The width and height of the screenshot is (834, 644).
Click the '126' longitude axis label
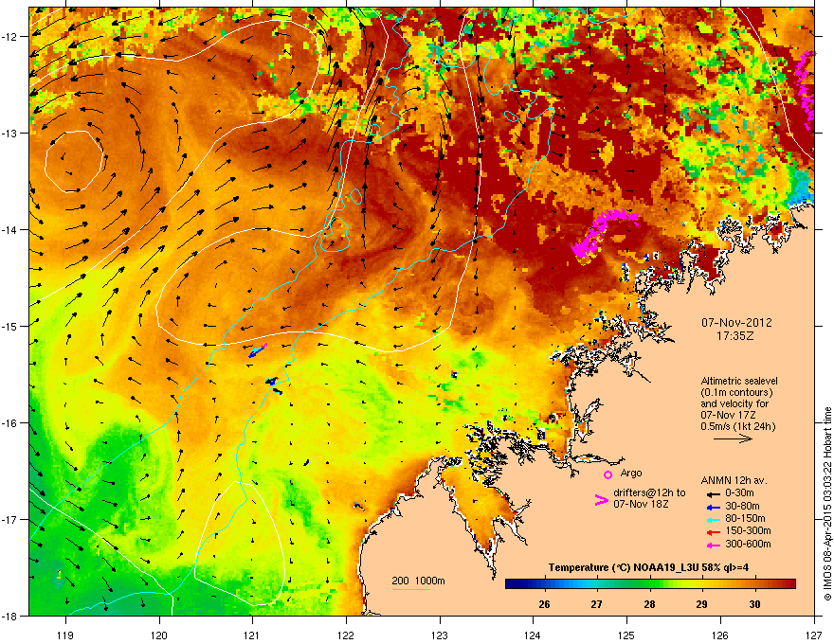tap(720, 635)
